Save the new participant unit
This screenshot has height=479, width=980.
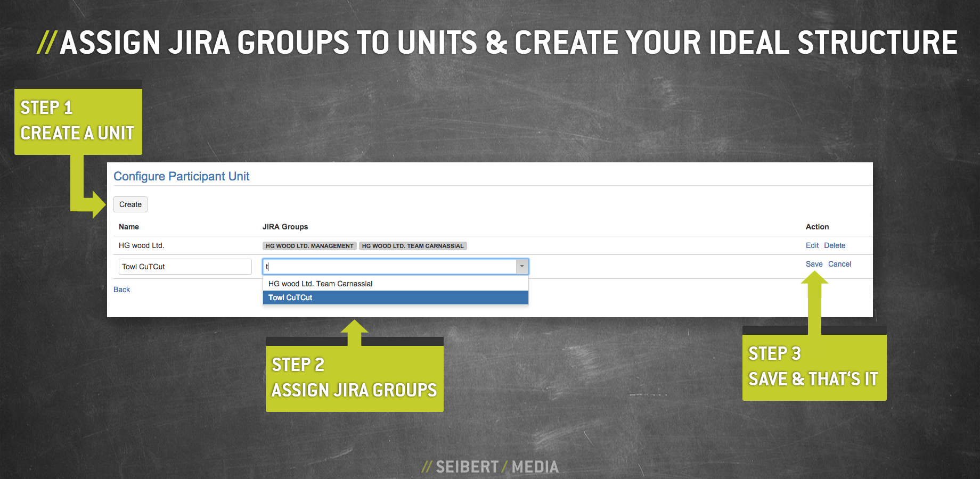pyautogui.click(x=814, y=264)
